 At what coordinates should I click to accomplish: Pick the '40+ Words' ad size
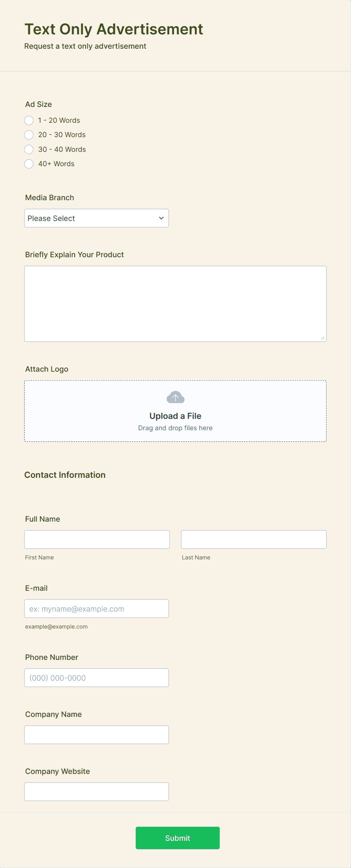[29, 164]
